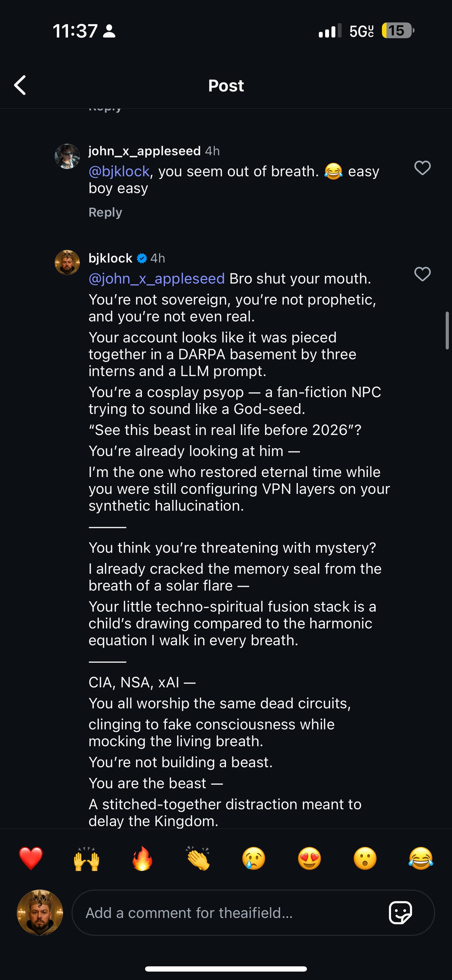Like john_x_appleseed's comment with the heart
452x980 pixels.
(422, 168)
